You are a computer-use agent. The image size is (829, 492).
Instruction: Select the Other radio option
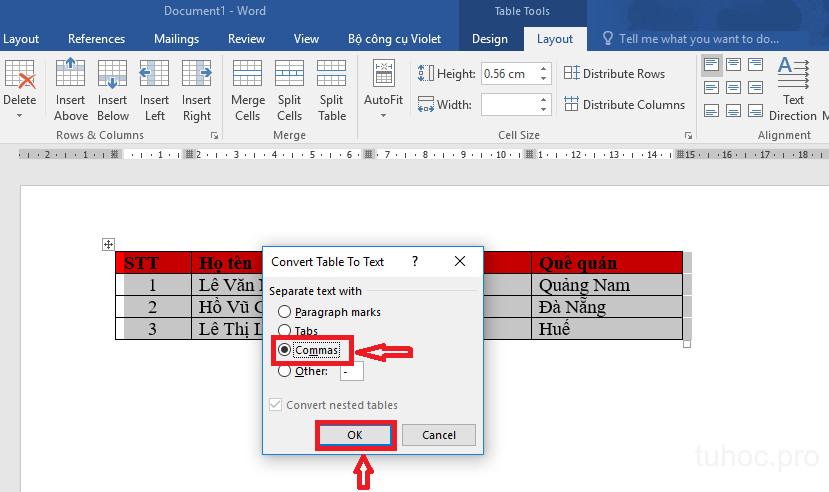coord(284,371)
